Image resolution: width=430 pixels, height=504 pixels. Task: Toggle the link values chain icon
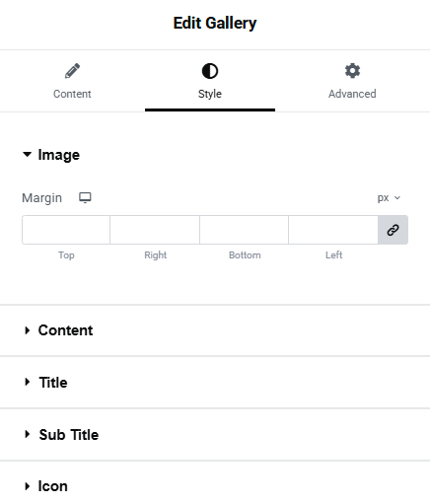tap(393, 230)
